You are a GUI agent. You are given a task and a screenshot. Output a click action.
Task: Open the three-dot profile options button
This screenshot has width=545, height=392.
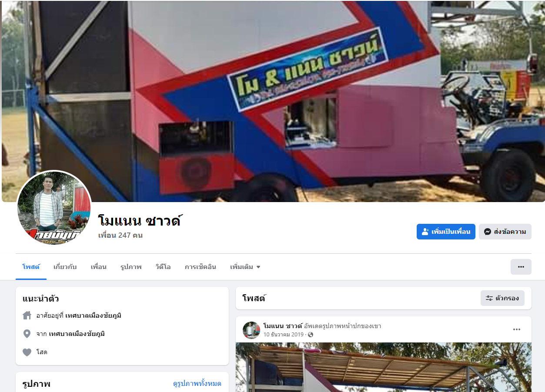(x=521, y=267)
